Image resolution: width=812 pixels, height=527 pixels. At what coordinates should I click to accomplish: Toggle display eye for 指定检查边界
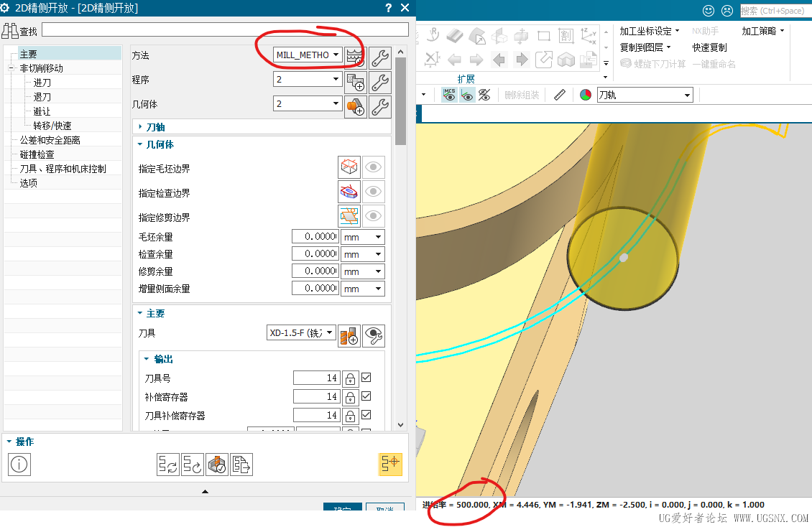(374, 192)
